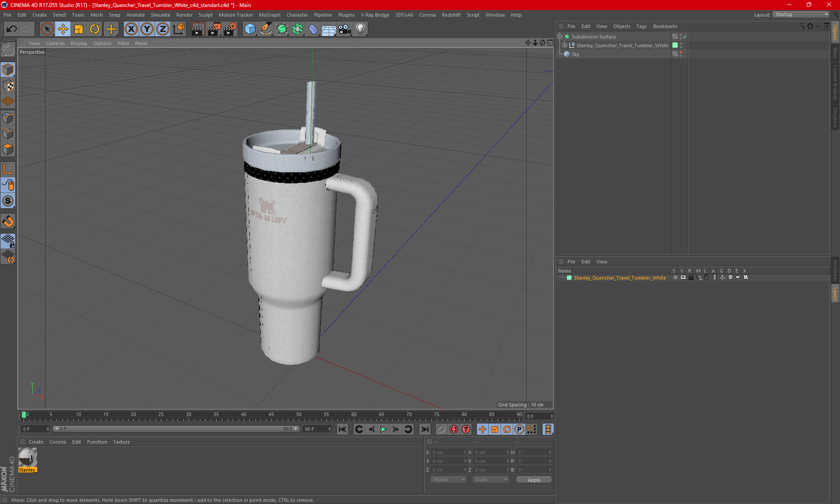Go to start of animation
Viewport: 840px width, 504px height.
[343, 430]
